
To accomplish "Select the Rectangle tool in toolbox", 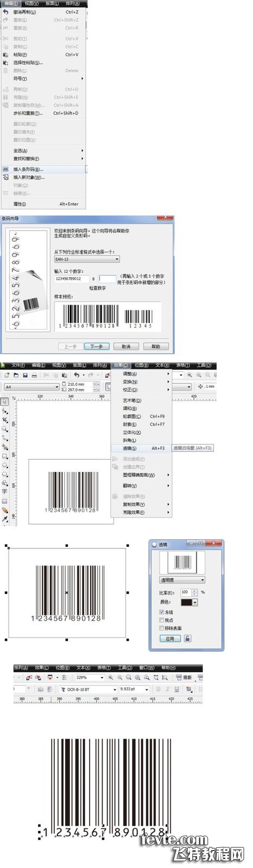I will (x=5, y=456).
